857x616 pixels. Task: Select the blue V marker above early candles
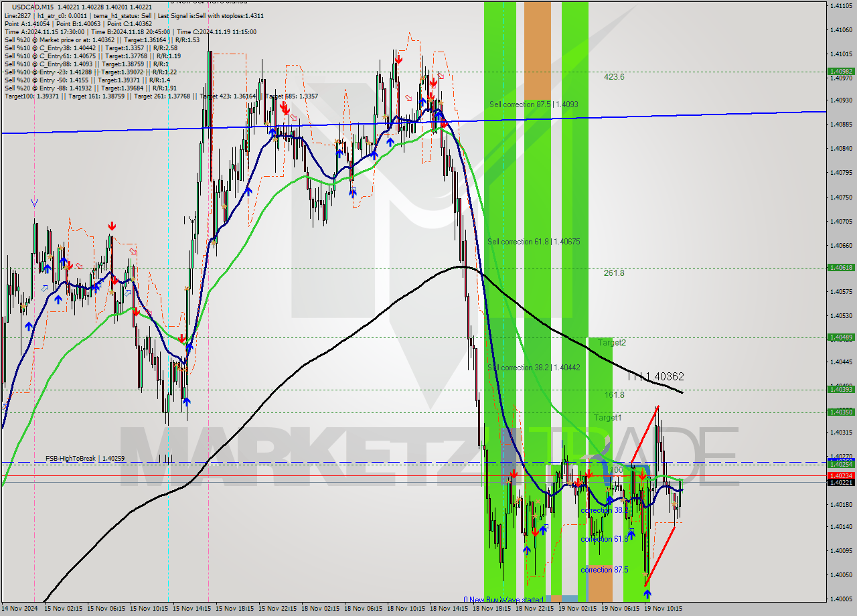pos(34,202)
